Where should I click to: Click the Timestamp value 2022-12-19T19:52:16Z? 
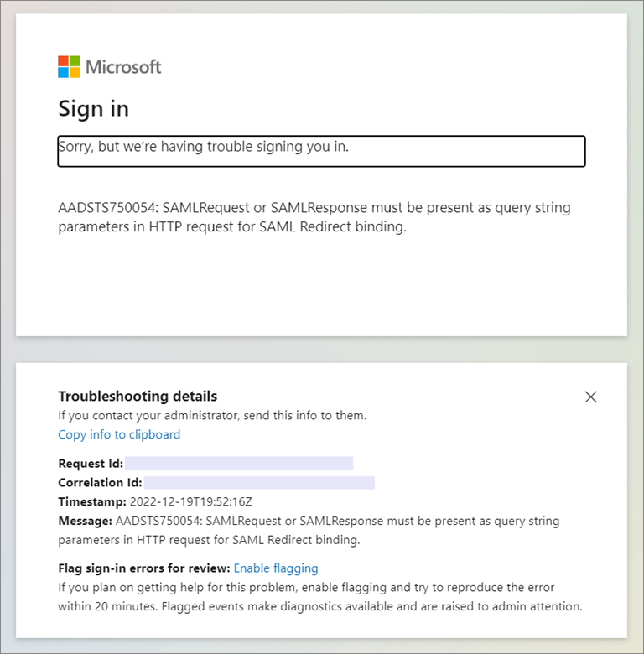[x=191, y=501]
